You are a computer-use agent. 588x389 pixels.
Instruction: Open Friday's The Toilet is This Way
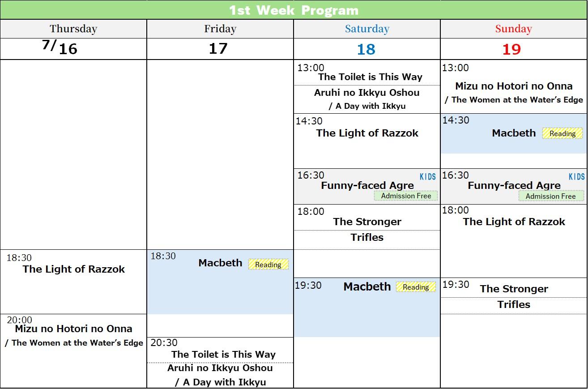(223, 354)
